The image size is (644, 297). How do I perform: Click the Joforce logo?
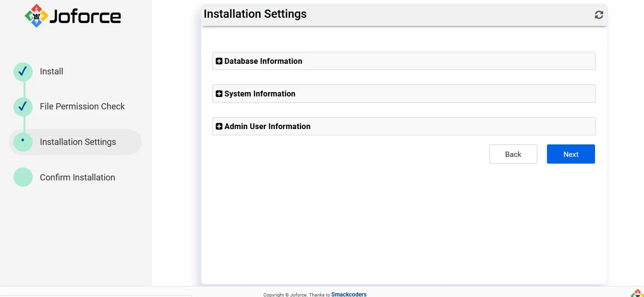[72, 16]
